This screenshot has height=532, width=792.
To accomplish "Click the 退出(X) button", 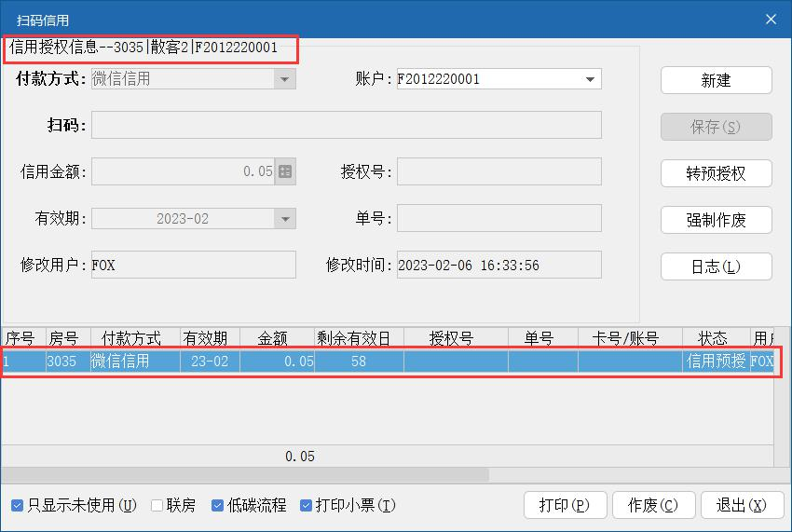I will [742, 505].
